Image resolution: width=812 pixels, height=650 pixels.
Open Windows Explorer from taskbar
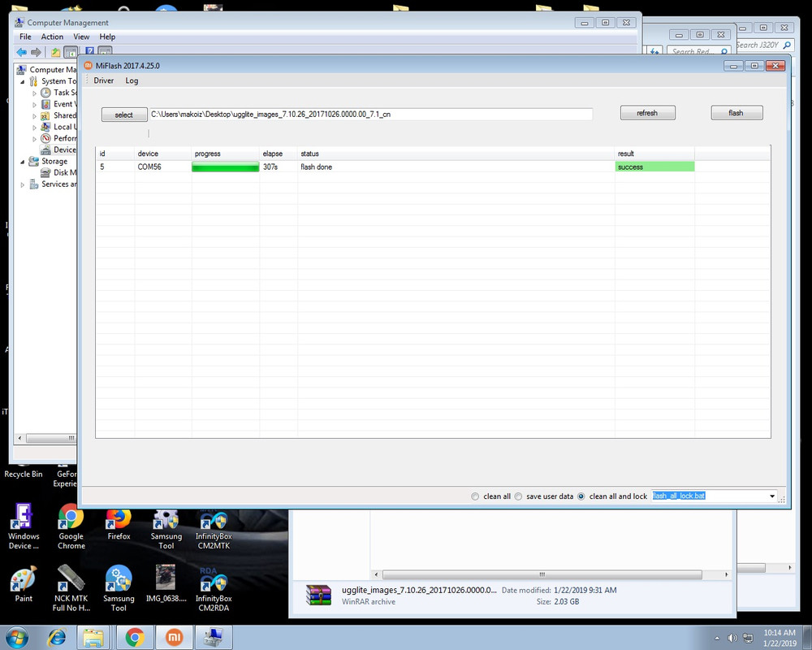(93, 638)
